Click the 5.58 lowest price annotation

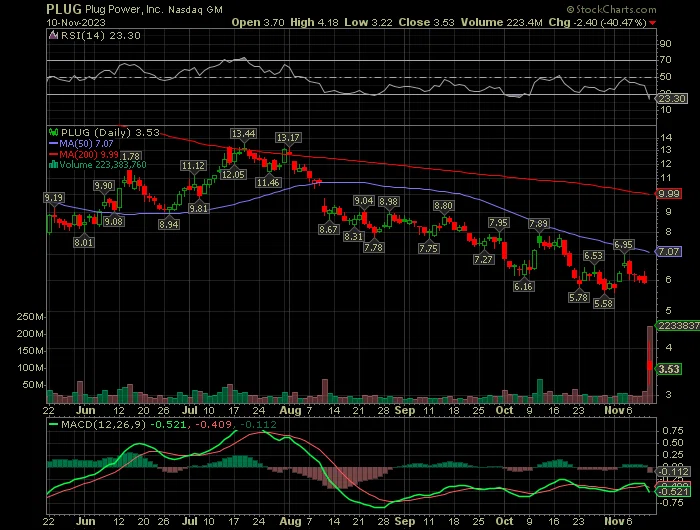(x=604, y=304)
